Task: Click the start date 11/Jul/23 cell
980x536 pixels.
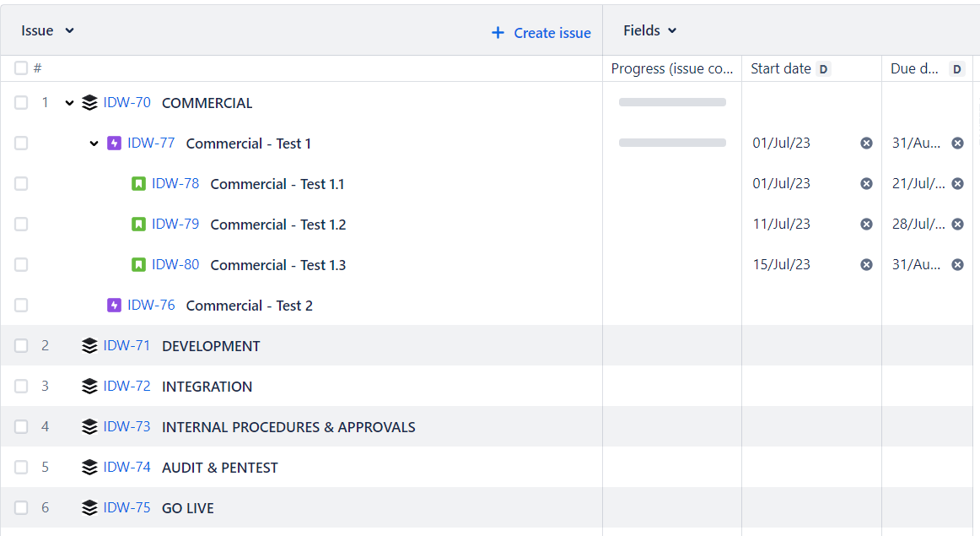Action: 781,224
